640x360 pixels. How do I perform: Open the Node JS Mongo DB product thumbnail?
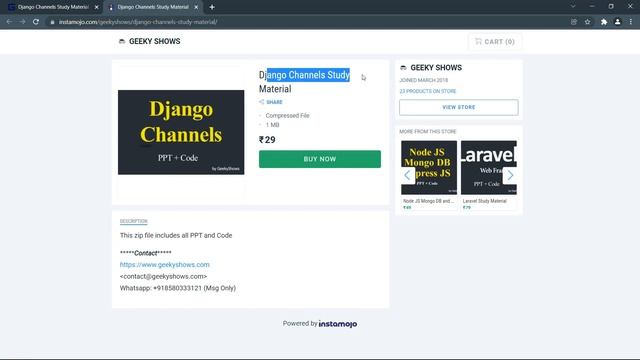(x=429, y=167)
